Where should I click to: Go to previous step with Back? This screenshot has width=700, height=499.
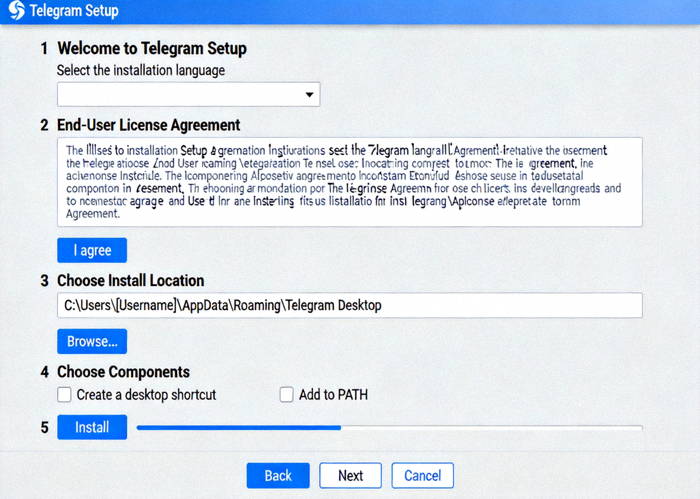[278, 475]
